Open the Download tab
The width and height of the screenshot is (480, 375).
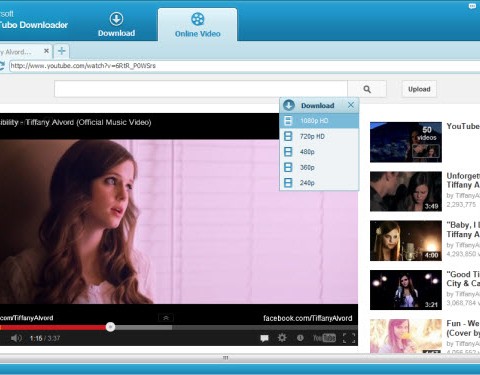point(116,24)
